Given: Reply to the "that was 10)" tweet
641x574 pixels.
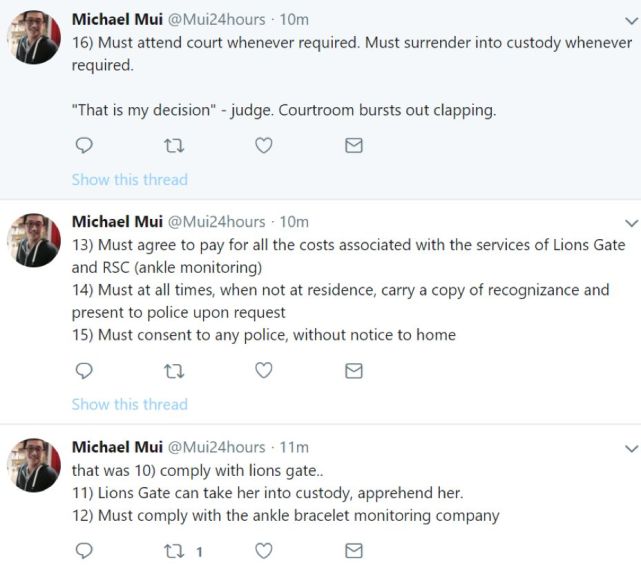Looking at the screenshot, I should click(x=85, y=551).
